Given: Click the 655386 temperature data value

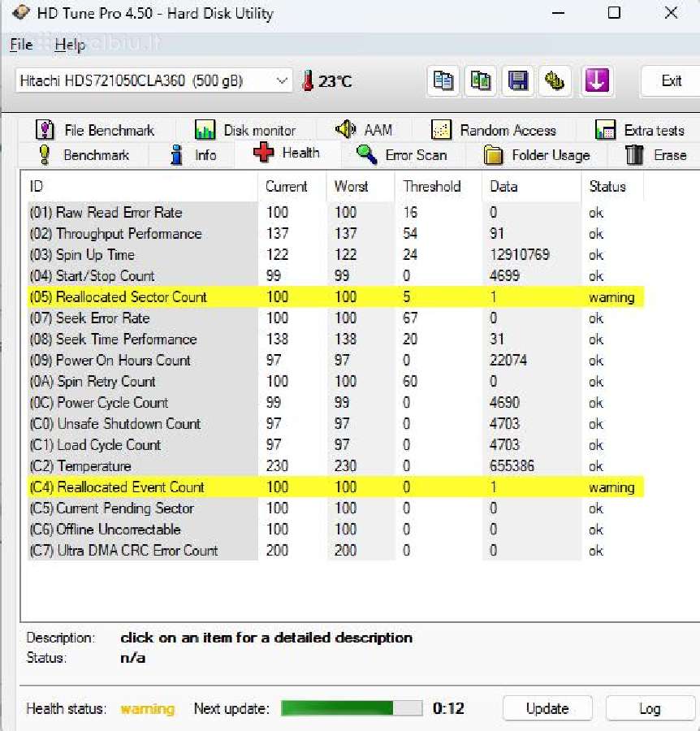Looking at the screenshot, I should click(512, 465).
